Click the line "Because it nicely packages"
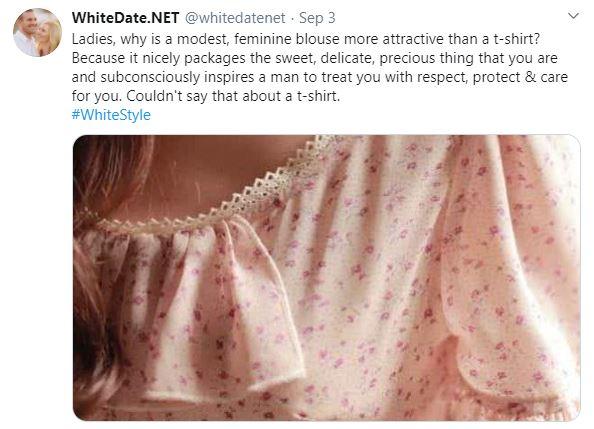 314,58
